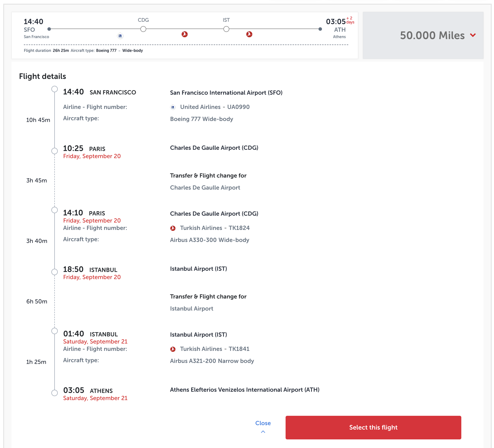Click the ATH arrival dot on the route line
Viewport: 494px width, 448px height.
(320, 29)
